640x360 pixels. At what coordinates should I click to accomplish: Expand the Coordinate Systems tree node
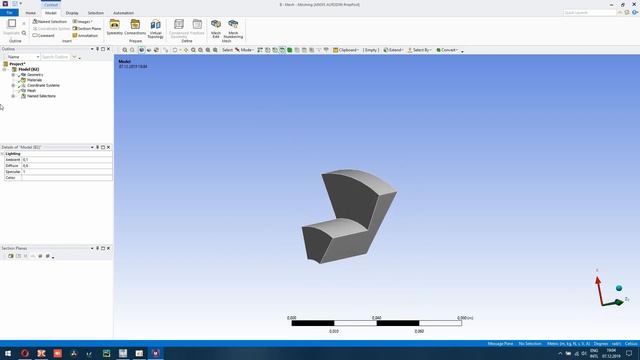[x=13, y=85]
